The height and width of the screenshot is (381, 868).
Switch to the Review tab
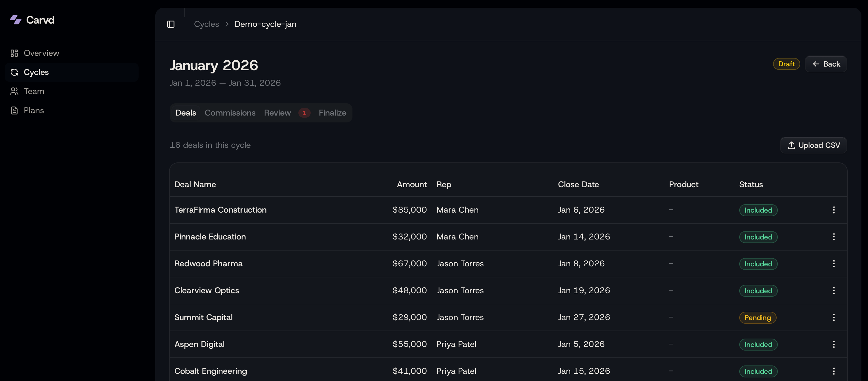point(277,113)
